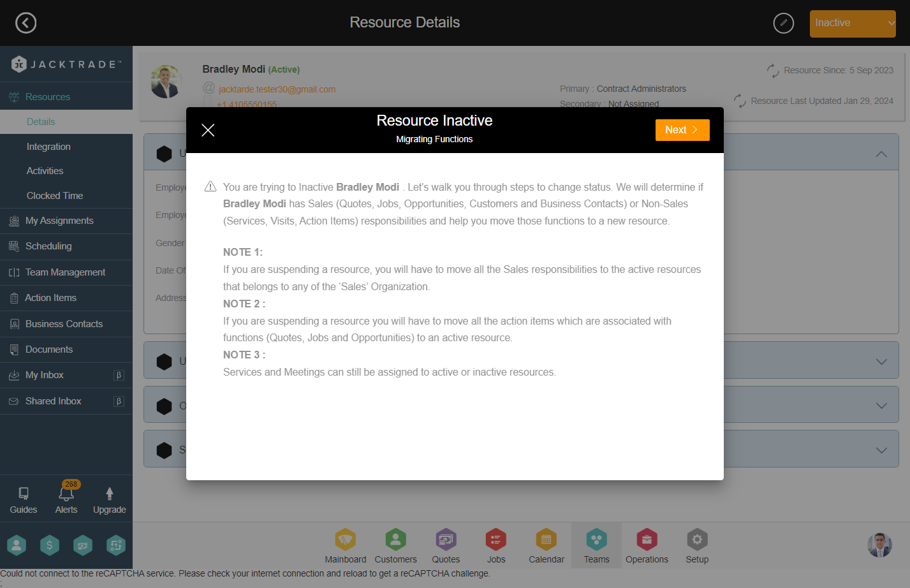The height and width of the screenshot is (588, 910).
Task: Click the dollar hexagon icon
Action: coord(50,545)
